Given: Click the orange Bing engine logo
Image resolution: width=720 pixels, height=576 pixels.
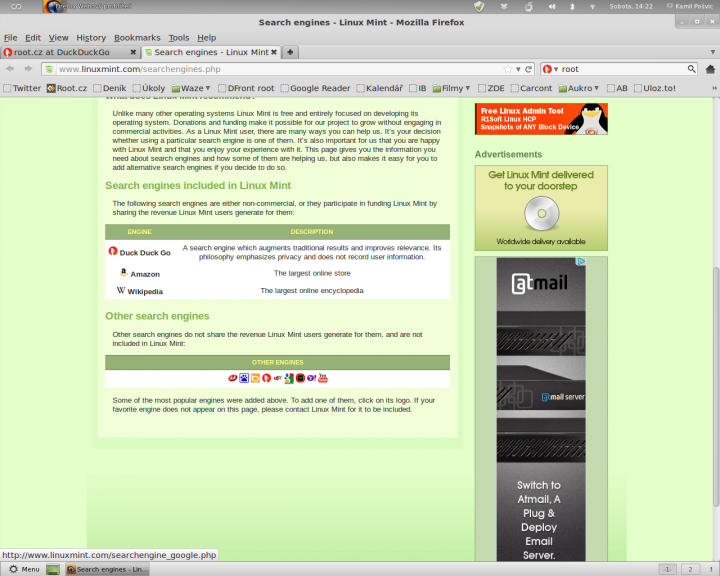Looking at the screenshot, I should (255, 378).
